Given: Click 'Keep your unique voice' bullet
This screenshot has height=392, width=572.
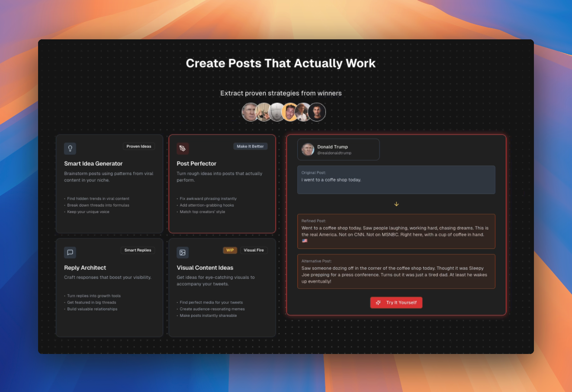Looking at the screenshot, I should coord(88,212).
